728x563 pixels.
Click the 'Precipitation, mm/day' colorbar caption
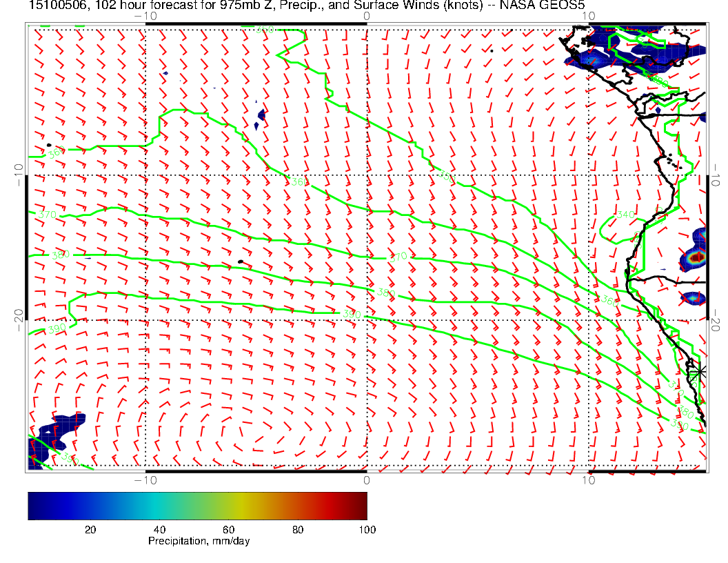coord(199,541)
